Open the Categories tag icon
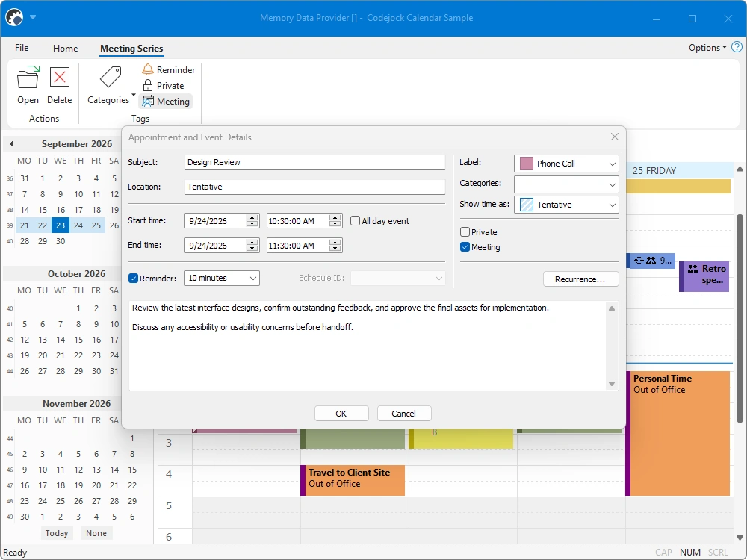 [x=111, y=77]
